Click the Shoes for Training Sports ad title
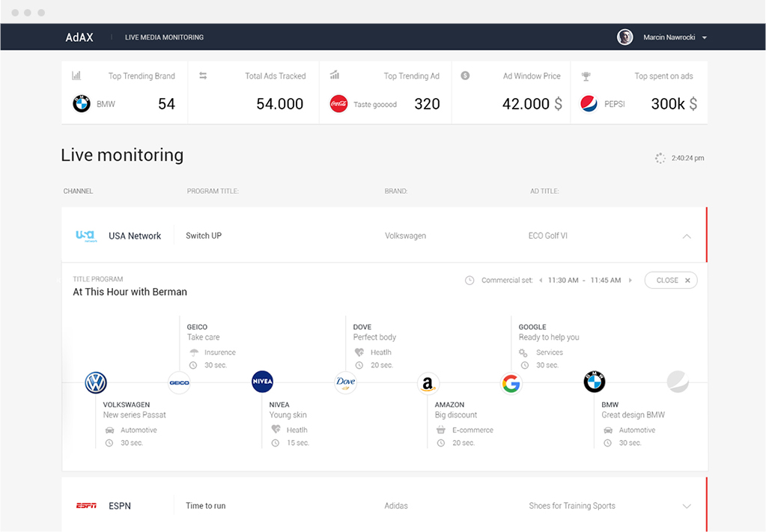The image size is (766, 532). click(572, 506)
